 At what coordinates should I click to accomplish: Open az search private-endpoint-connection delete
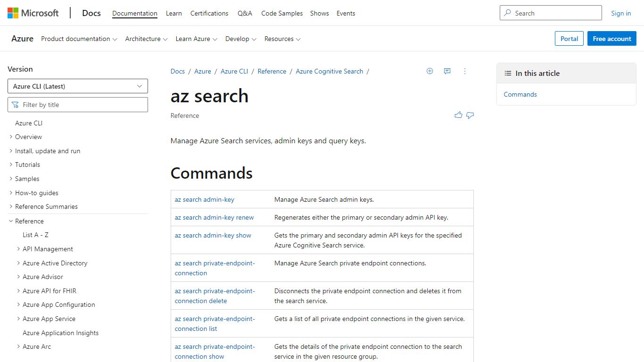click(x=215, y=296)
